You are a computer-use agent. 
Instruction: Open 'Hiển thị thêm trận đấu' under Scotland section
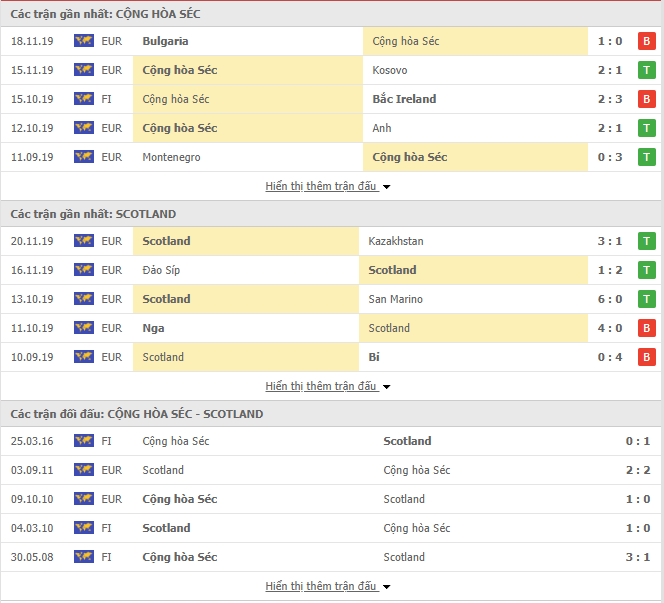point(321,386)
